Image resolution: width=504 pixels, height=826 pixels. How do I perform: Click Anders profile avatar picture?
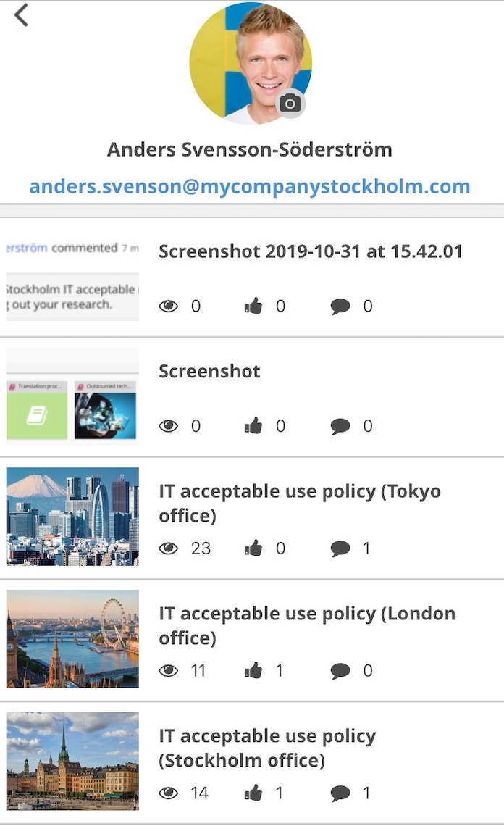pos(251,63)
